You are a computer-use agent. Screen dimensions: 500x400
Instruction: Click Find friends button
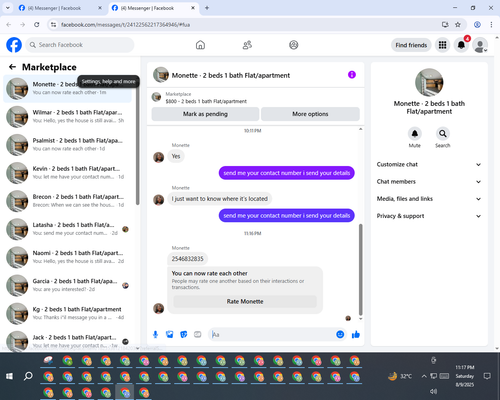click(411, 45)
